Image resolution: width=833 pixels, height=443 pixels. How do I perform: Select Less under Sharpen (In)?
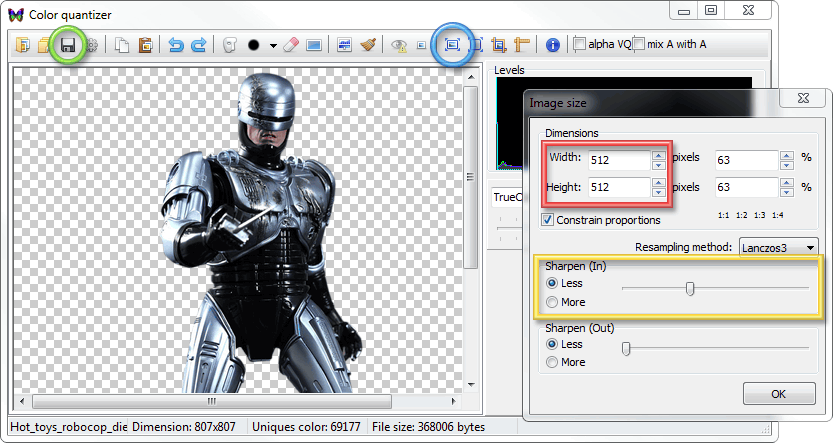coord(552,283)
